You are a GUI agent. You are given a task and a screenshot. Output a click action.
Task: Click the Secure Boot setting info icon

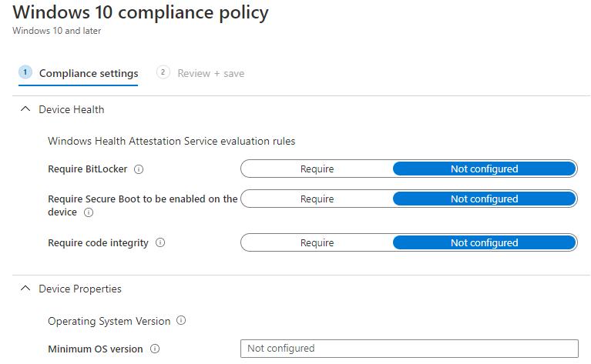coord(89,212)
